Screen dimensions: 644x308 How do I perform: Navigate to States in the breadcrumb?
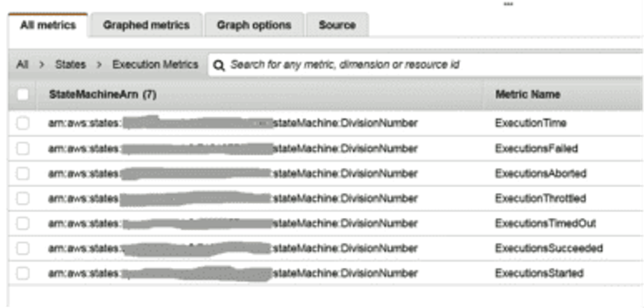(70, 64)
